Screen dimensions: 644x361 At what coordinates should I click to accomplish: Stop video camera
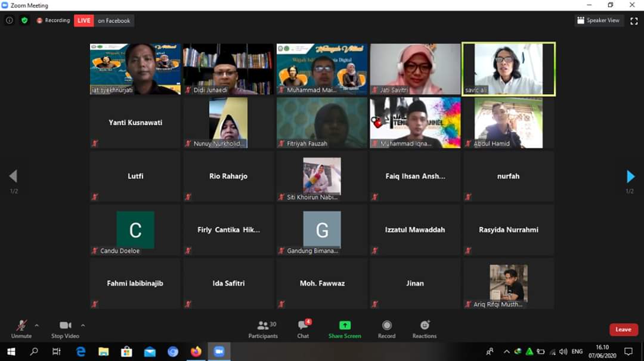click(x=65, y=329)
